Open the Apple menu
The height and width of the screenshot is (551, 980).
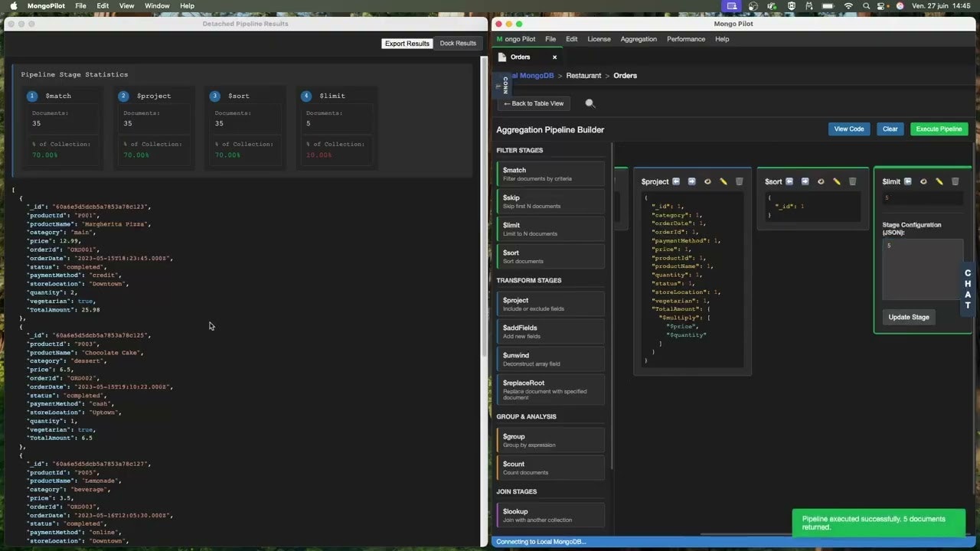tap(13, 6)
